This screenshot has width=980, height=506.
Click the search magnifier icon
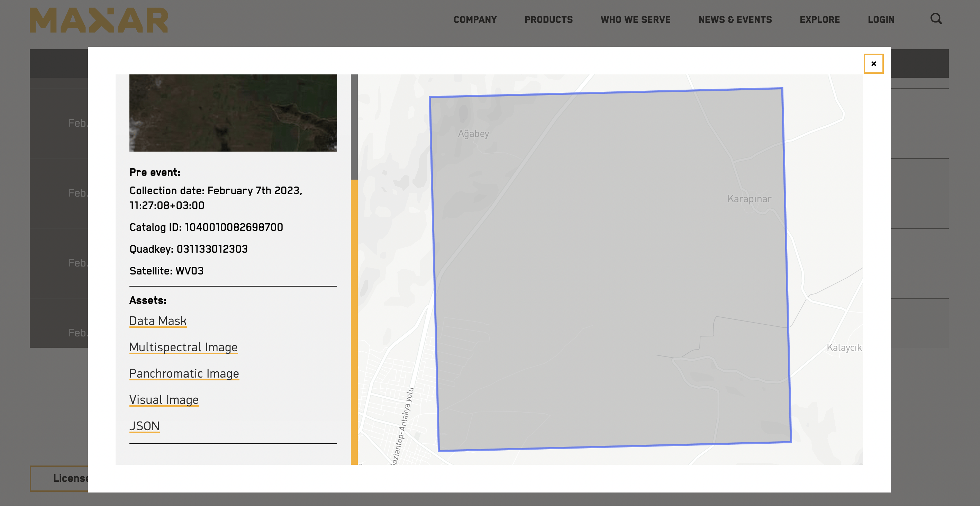(x=936, y=19)
